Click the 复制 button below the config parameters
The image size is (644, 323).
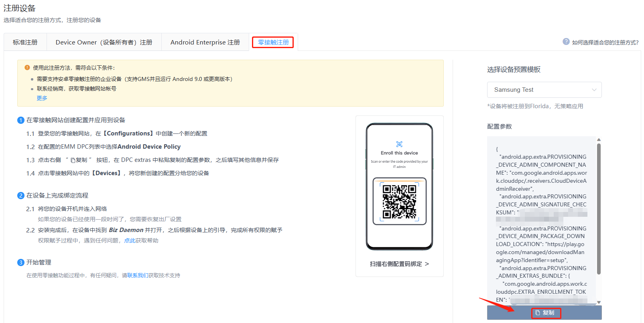coord(544,313)
